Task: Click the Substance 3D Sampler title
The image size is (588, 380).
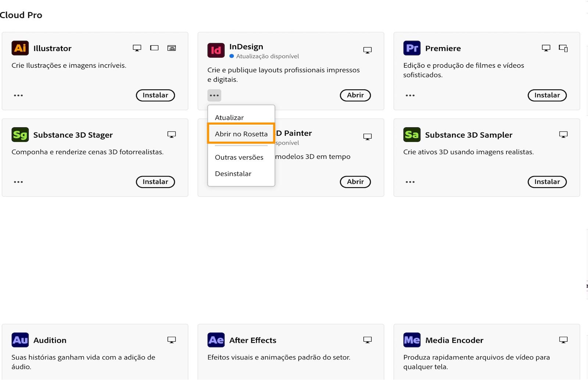Action: coord(469,135)
